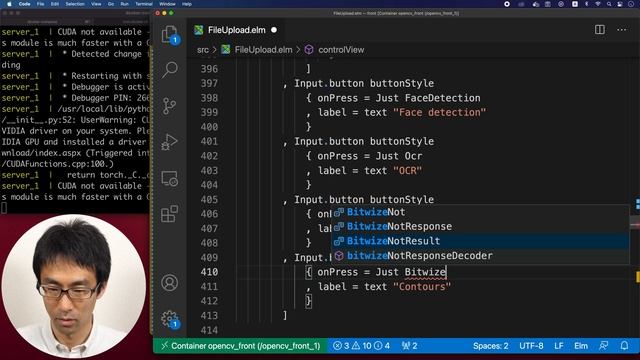
Task: Split the editor to the right
Action: tap(600, 29)
